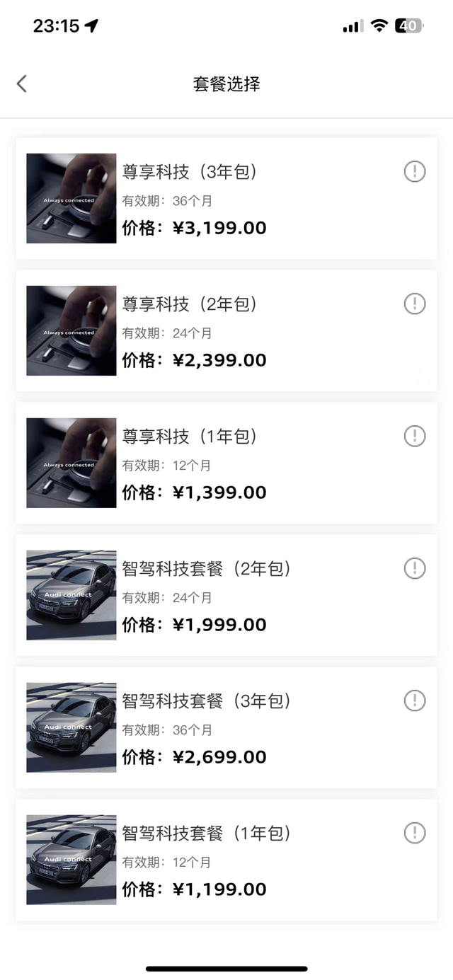Tap the 套餐选择 page title
Viewport: 453px width, 980px height.
[226, 83]
